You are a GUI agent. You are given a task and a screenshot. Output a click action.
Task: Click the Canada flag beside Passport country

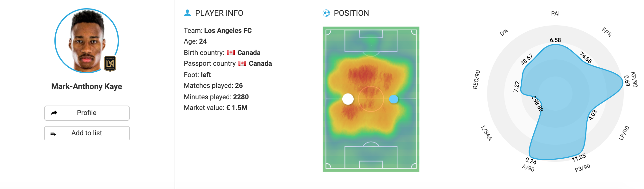pyautogui.click(x=242, y=63)
